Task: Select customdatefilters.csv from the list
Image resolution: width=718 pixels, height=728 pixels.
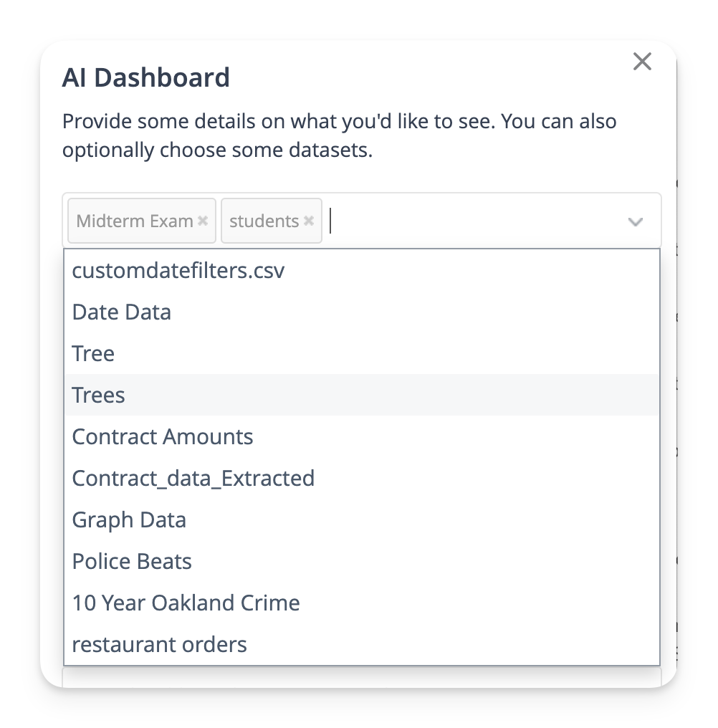Action: (178, 271)
